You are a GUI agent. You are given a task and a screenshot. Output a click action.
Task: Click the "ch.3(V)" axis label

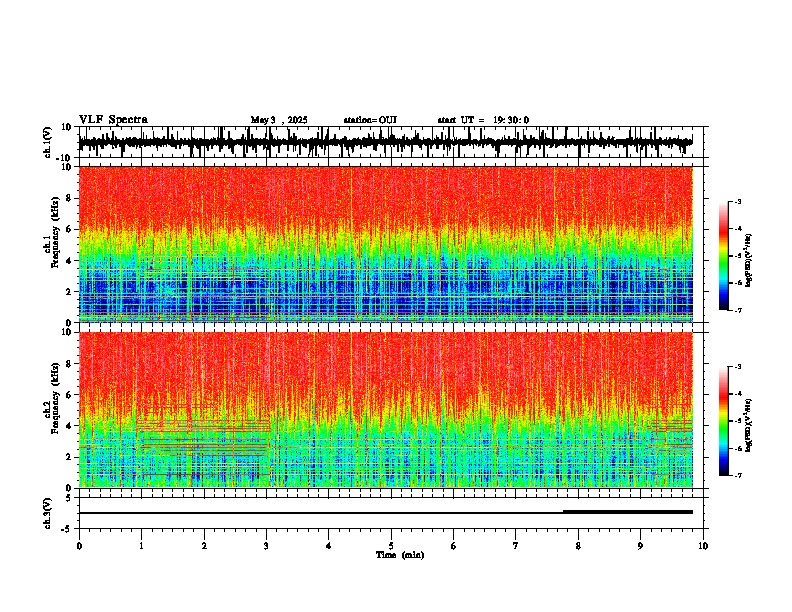pos(48,513)
